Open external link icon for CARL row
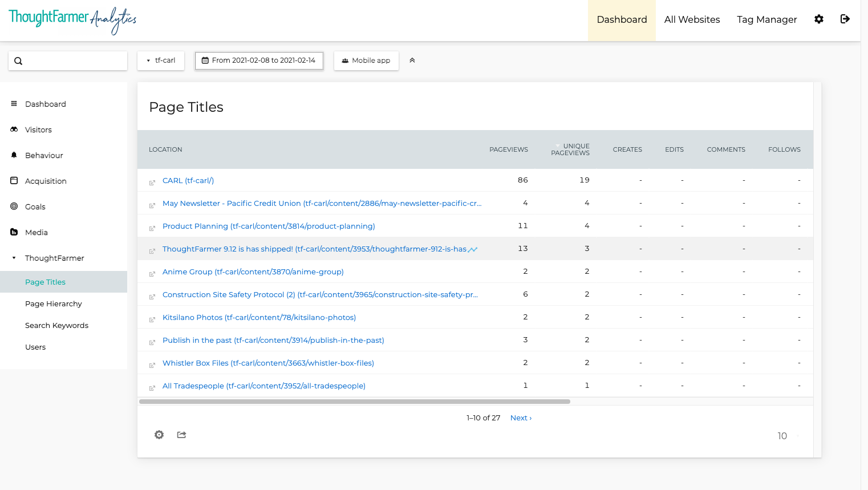Screen dimensions: 868x490 pyautogui.click(x=152, y=183)
